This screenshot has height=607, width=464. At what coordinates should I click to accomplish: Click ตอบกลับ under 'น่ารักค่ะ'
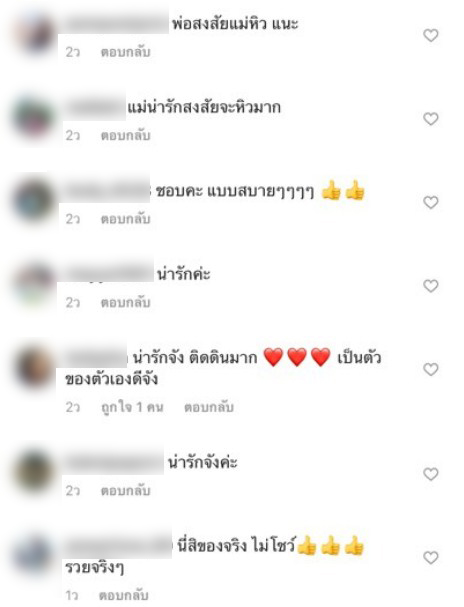(125, 302)
